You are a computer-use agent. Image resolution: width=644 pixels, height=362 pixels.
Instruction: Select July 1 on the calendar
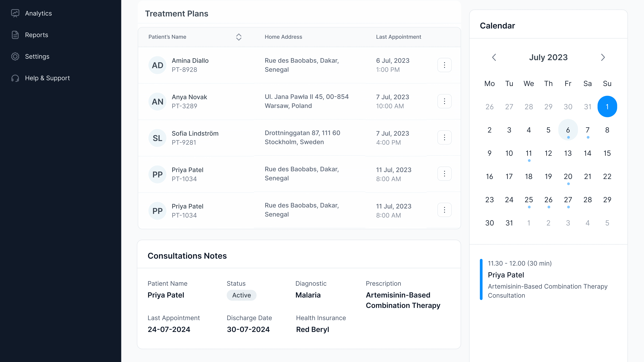[x=607, y=107]
